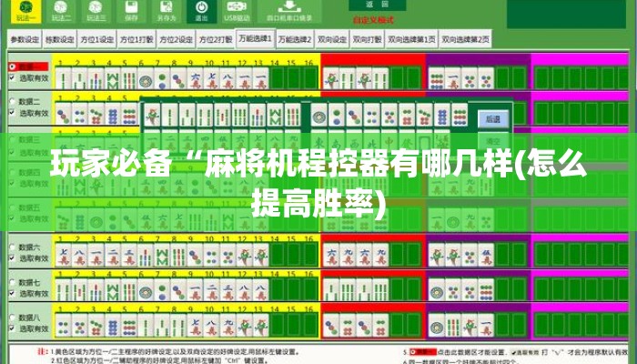Open the 双向选牌第1页 tab
637x364 pixels.
(411, 39)
